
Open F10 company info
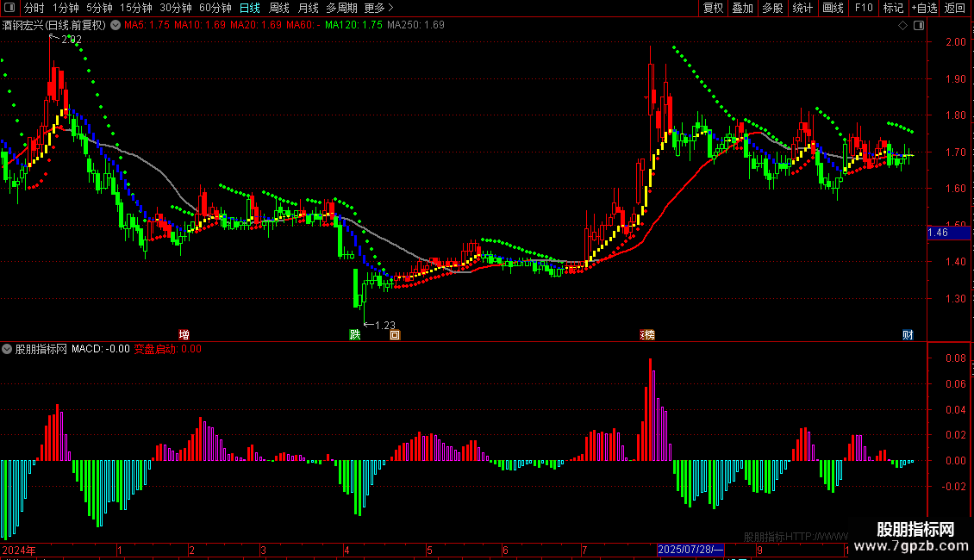[x=864, y=8]
